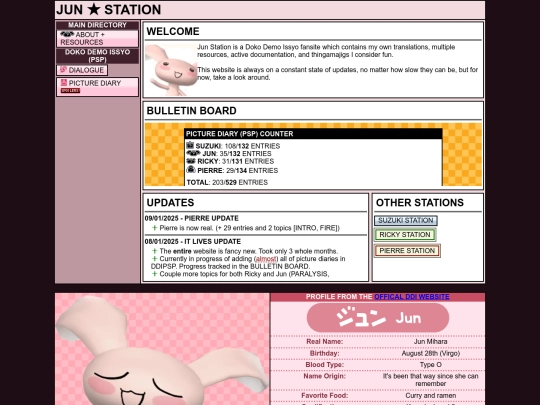Click the pink icon next to Dialogue
540x405 pixels.
click(x=63, y=70)
